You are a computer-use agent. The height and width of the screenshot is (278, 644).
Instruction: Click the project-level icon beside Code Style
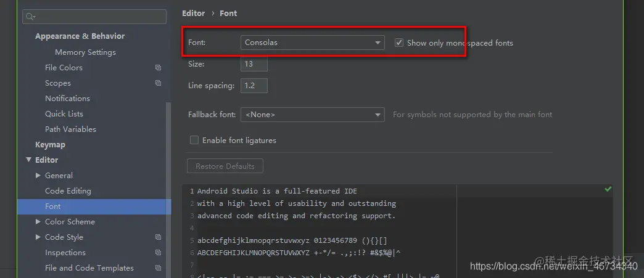(x=158, y=237)
